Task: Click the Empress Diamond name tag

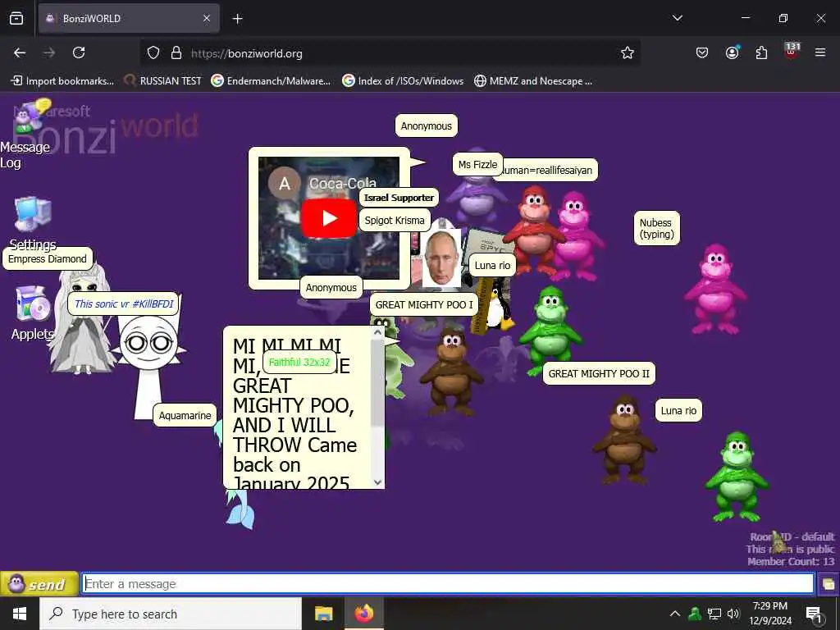Action: click(x=47, y=258)
